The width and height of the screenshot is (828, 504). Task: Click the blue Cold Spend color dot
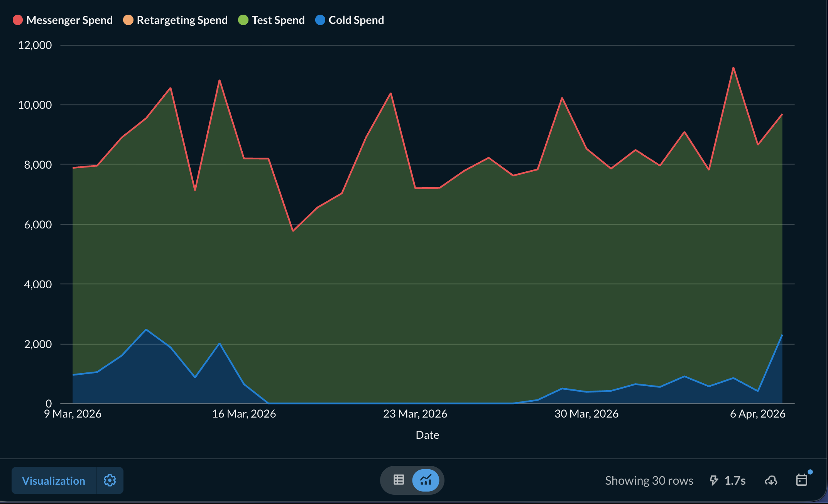[320, 20]
